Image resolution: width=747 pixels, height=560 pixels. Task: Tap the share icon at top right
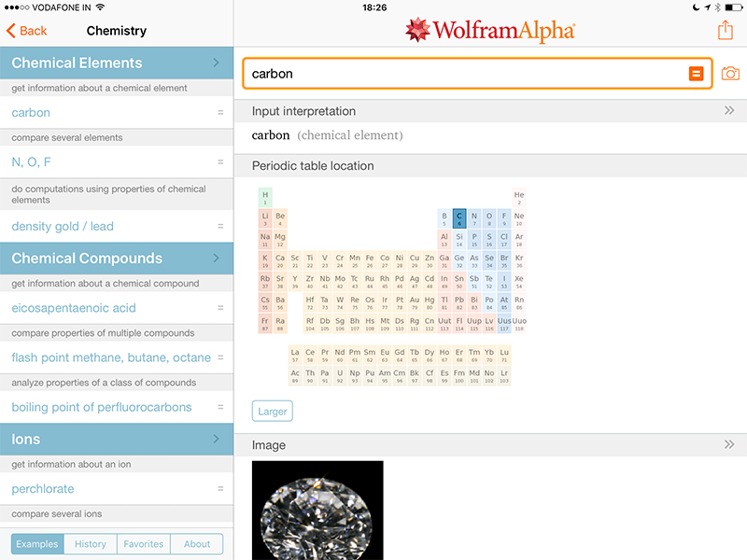coord(726,30)
